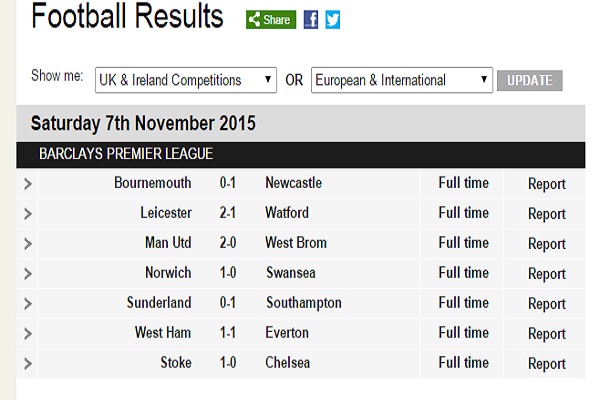Open Report for West Ham vs Everton
The width and height of the screenshot is (600, 400).
click(x=547, y=334)
